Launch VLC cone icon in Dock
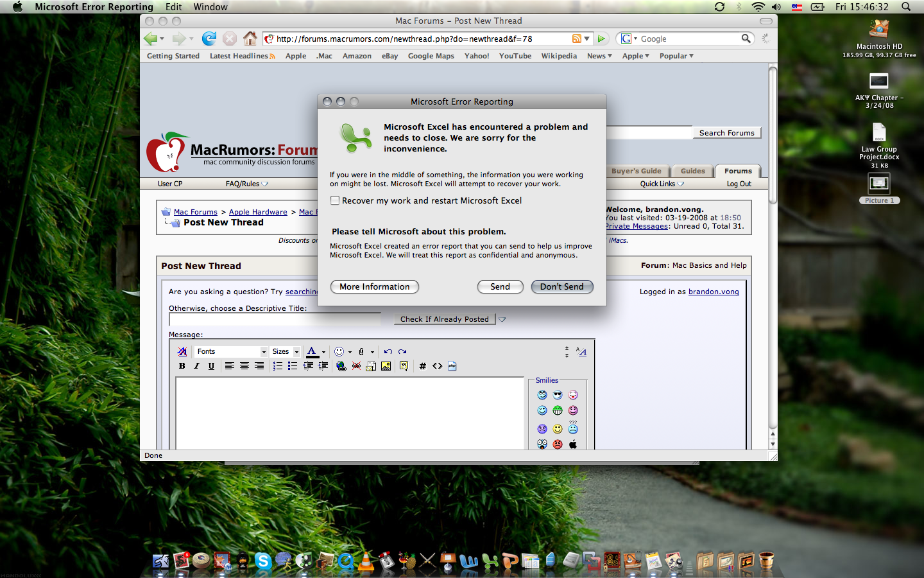Screen dimensions: 924x578 coord(366,561)
